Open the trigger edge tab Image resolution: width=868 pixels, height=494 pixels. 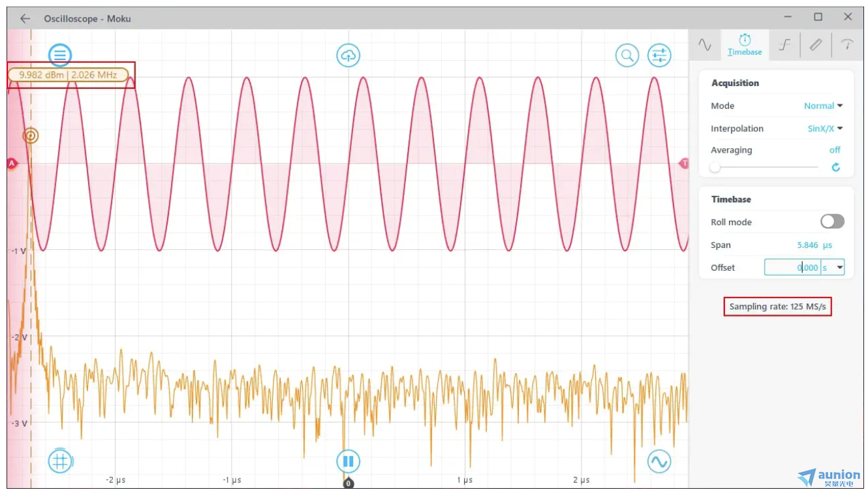coord(784,44)
